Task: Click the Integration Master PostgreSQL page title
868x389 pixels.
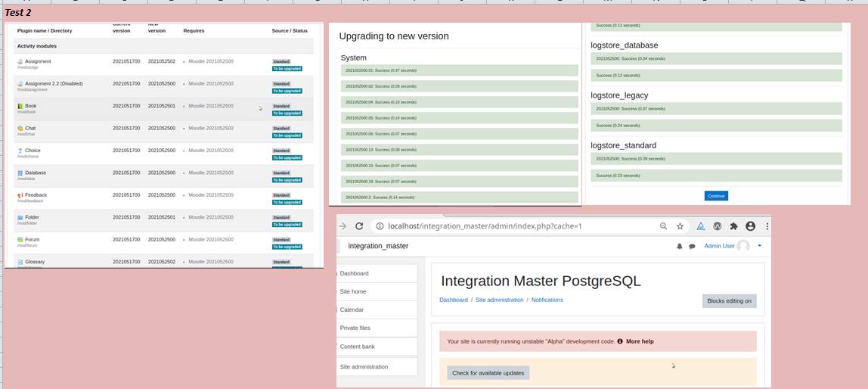Action: tap(541, 281)
